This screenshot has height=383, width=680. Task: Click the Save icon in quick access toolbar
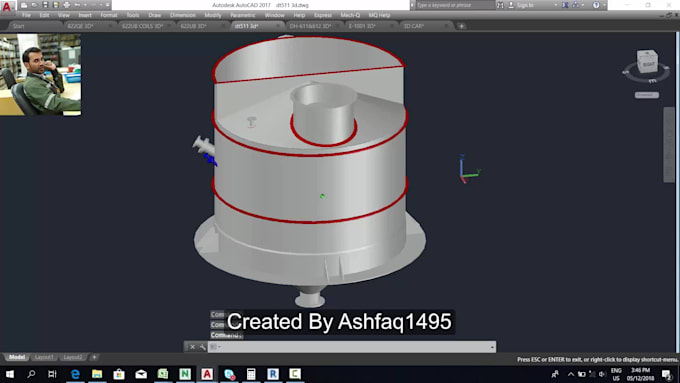tap(45, 5)
